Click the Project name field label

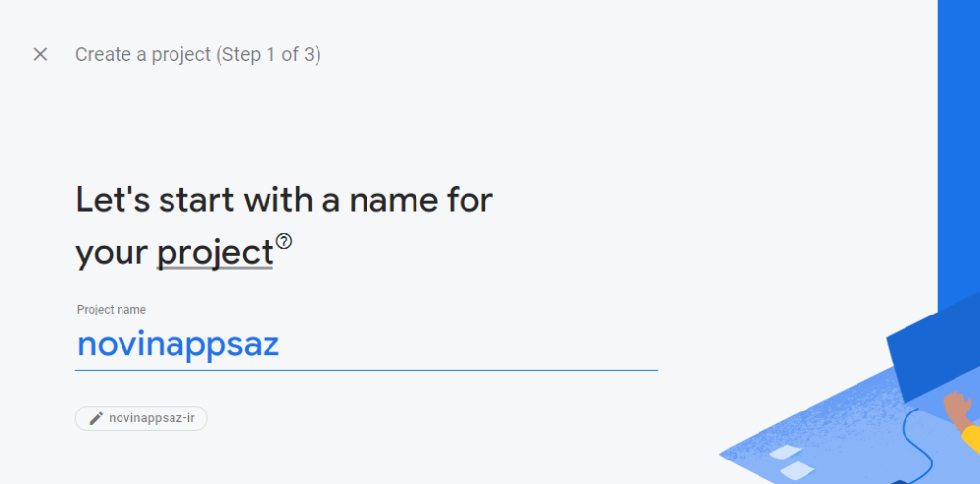[112, 310]
